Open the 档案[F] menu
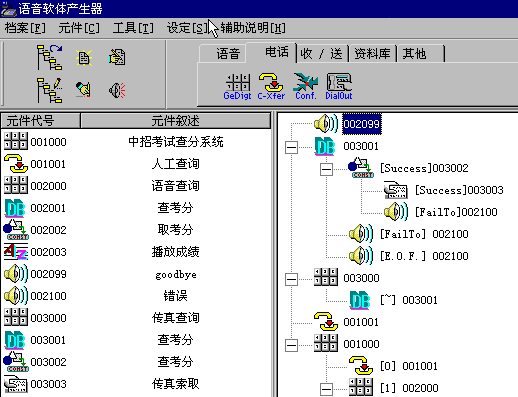Screen dimensions: 518x397 pyautogui.click(x=25, y=28)
